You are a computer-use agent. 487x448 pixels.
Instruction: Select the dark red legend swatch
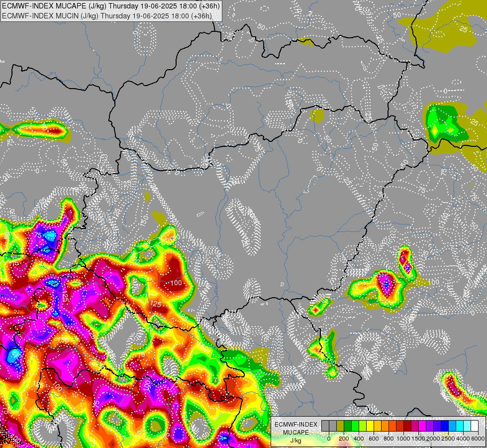coord(407,426)
